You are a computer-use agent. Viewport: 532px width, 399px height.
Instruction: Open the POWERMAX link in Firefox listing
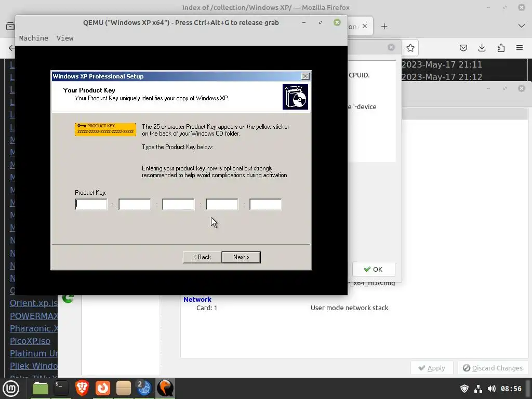point(34,316)
